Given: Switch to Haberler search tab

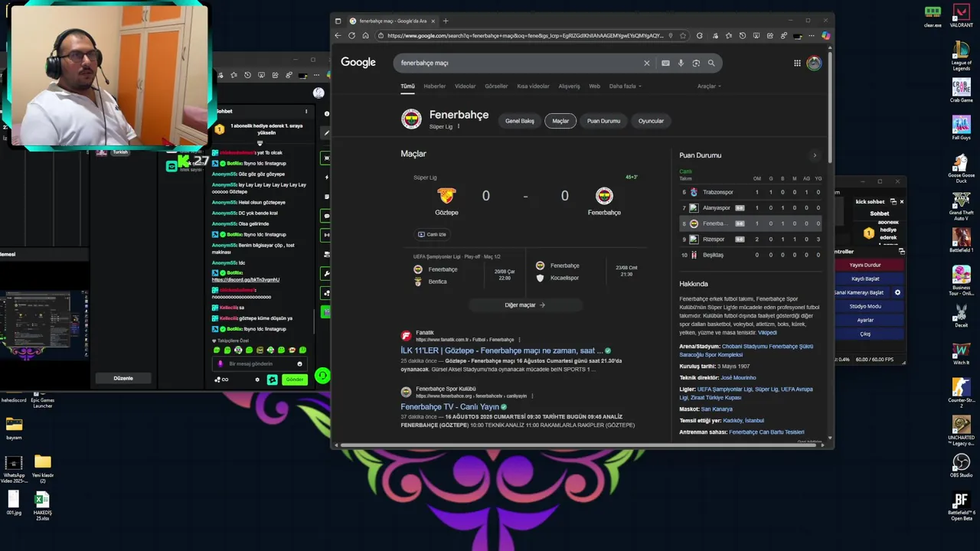Looking at the screenshot, I should point(434,86).
